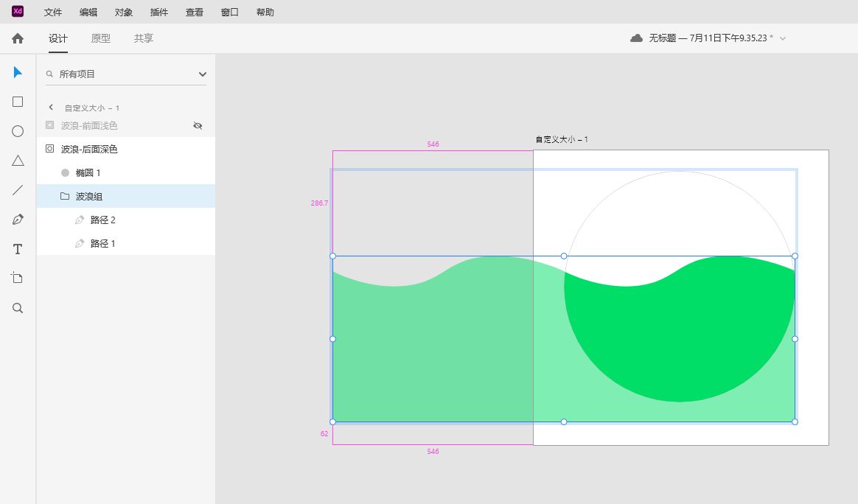Click the ellipse icon beside 椭圆 1
Screen dimensions: 858x504
[x=65, y=173]
